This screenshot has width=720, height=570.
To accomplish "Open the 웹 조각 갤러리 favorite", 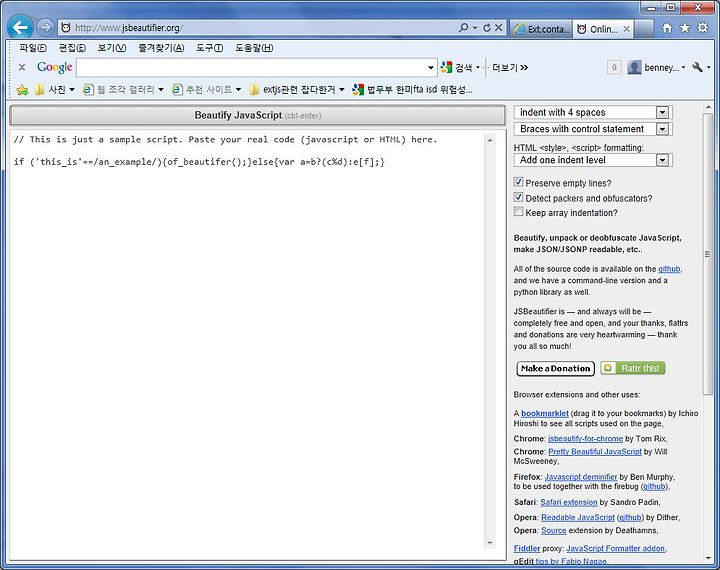I will pos(122,90).
